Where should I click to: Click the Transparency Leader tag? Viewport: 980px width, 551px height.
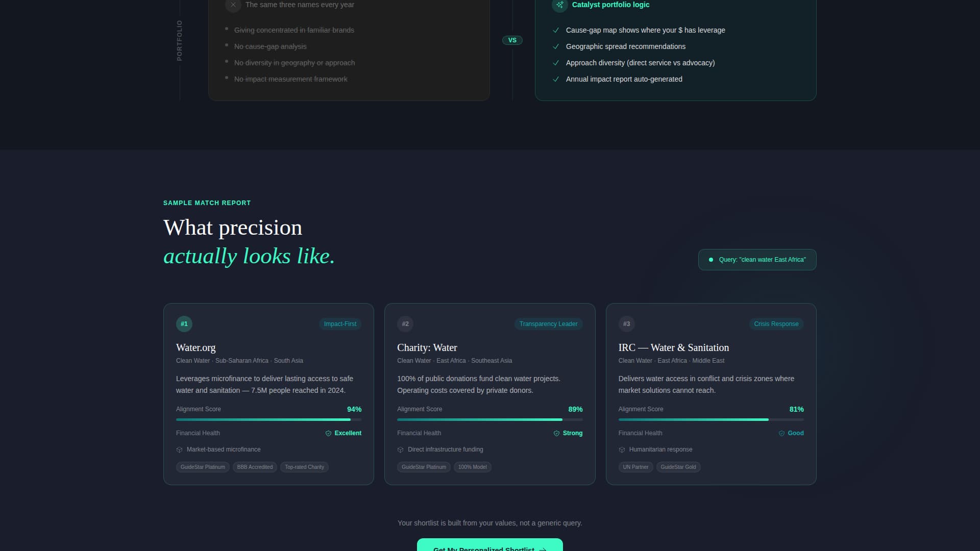click(x=548, y=324)
